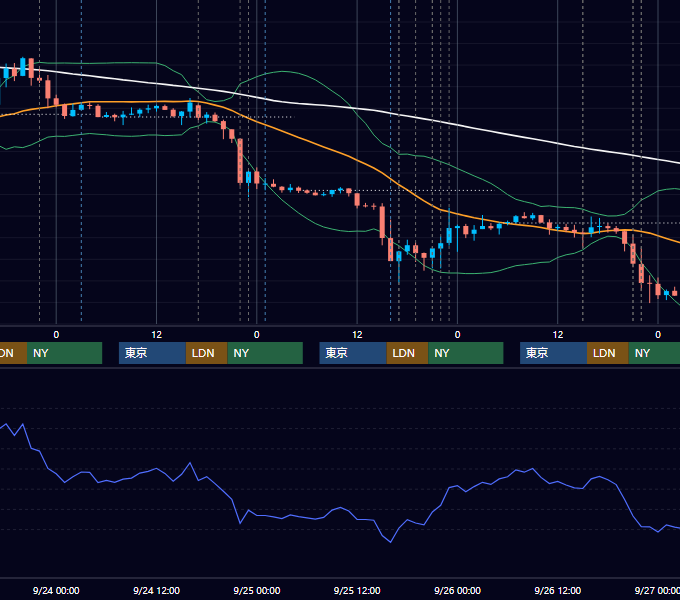This screenshot has width=680, height=600.
Task: Click the 9/26 12:00 date label
Action: click(558, 590)
